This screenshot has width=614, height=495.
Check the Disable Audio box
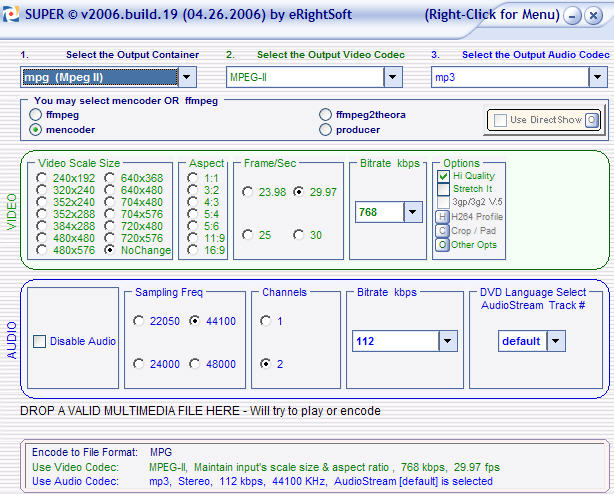click(39, 341)
